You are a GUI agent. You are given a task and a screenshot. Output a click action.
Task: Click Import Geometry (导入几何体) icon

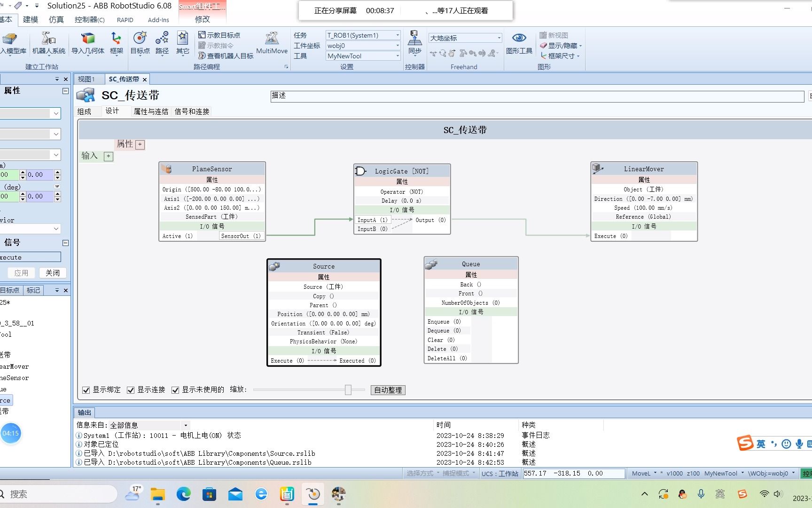tap(88, 43)
